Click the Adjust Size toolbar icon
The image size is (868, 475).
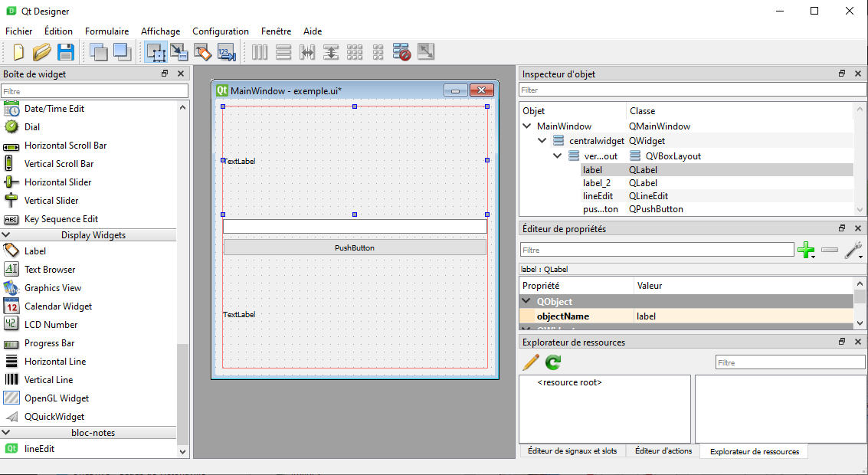pos(426,52)
